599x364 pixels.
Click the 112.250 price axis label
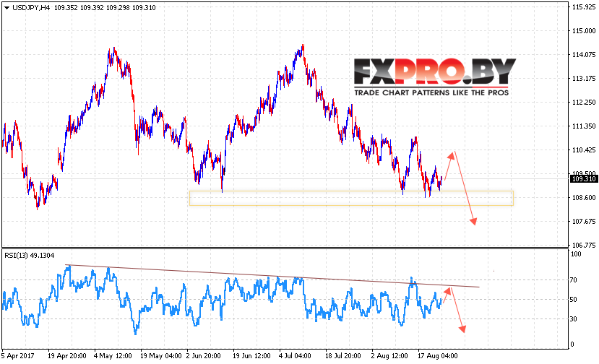(x=584, y=103)
